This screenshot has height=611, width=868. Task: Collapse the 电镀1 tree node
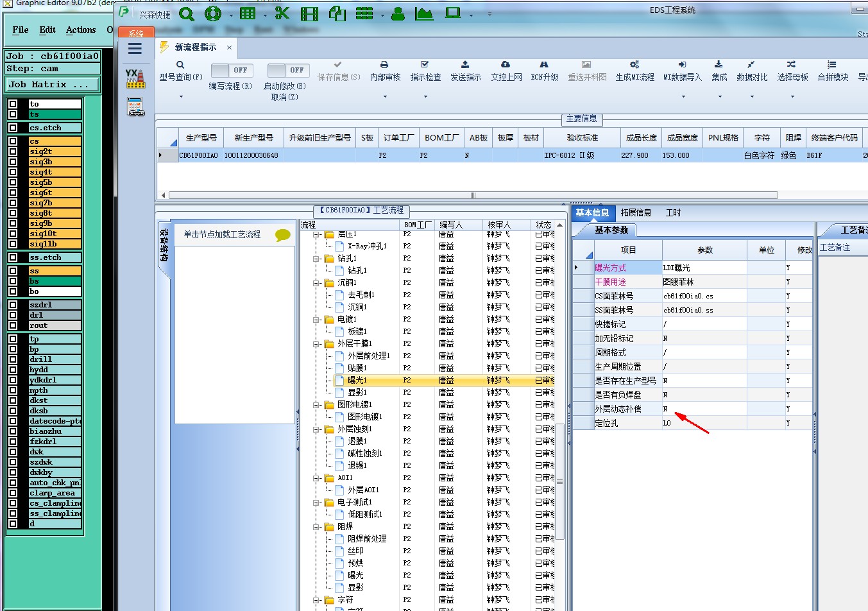tap(317, 319)
